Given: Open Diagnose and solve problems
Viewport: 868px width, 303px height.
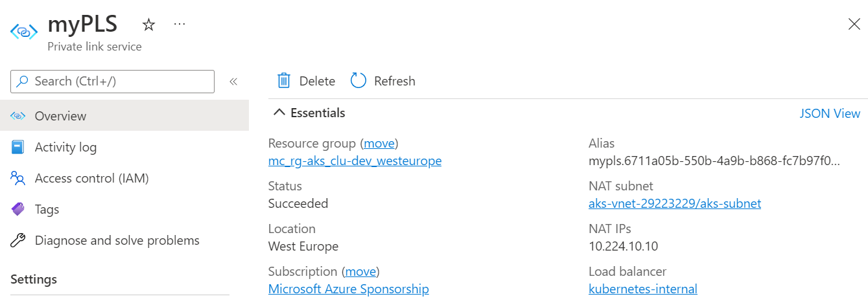Looking at the screenshot, I should point(117,241).
